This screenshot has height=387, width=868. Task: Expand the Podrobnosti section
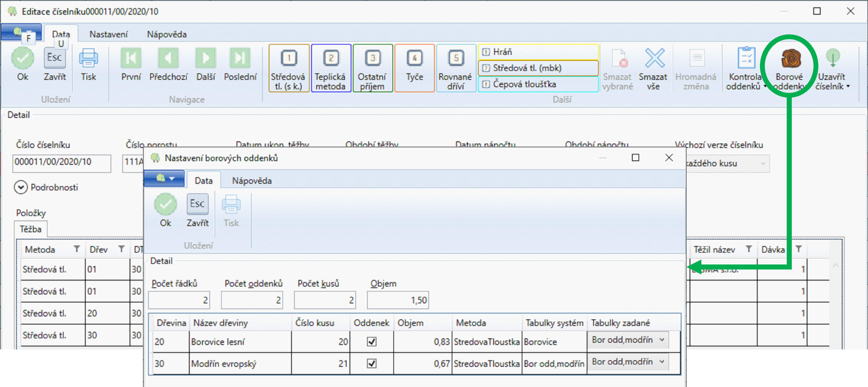pyautogui.click(x=21, y=187)
